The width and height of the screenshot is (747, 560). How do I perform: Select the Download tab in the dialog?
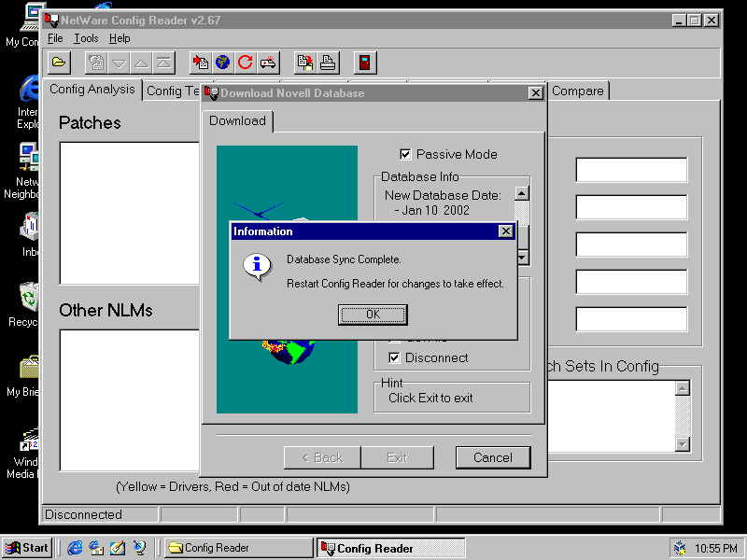(x=237, y=121)
